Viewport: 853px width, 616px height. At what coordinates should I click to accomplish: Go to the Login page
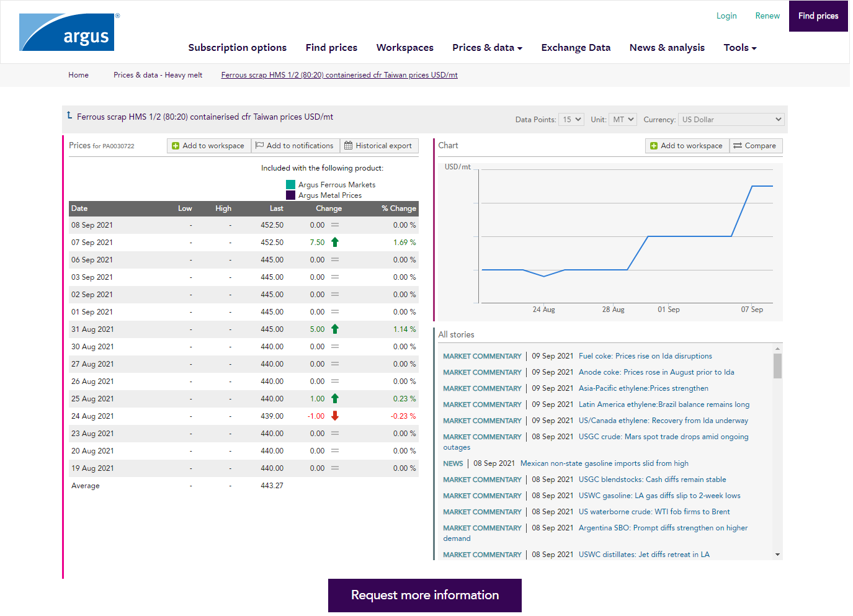coord(726,16)
